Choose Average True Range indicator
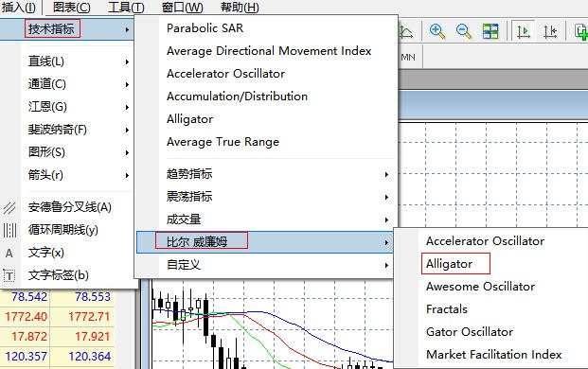 pos(223,142)
